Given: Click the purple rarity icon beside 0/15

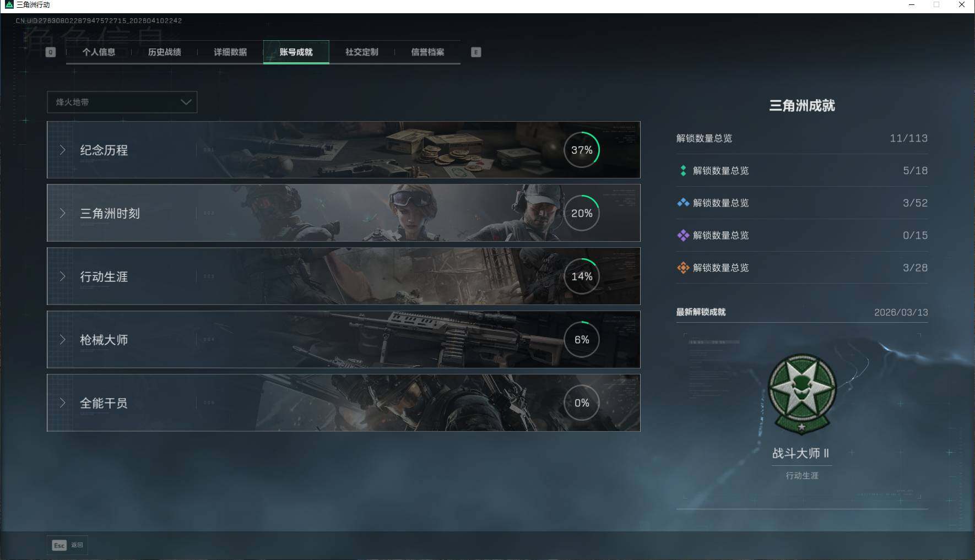Looking at the screenshot, I should pos(683,235).
